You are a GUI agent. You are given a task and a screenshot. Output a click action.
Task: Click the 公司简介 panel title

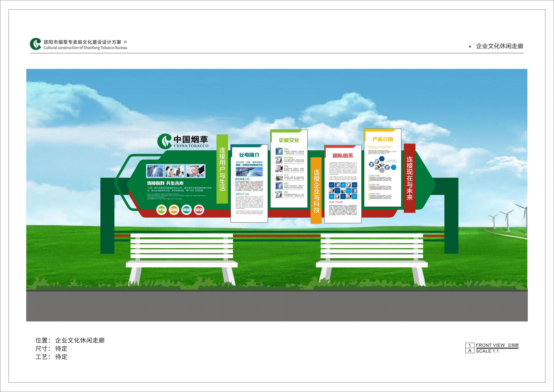(x=249, y=155)
